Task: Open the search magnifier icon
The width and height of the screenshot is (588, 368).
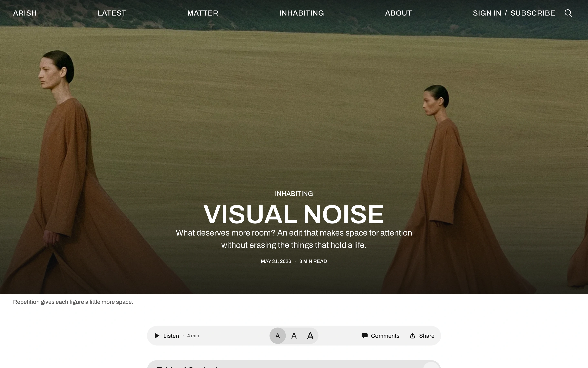Action: (568, 13)
